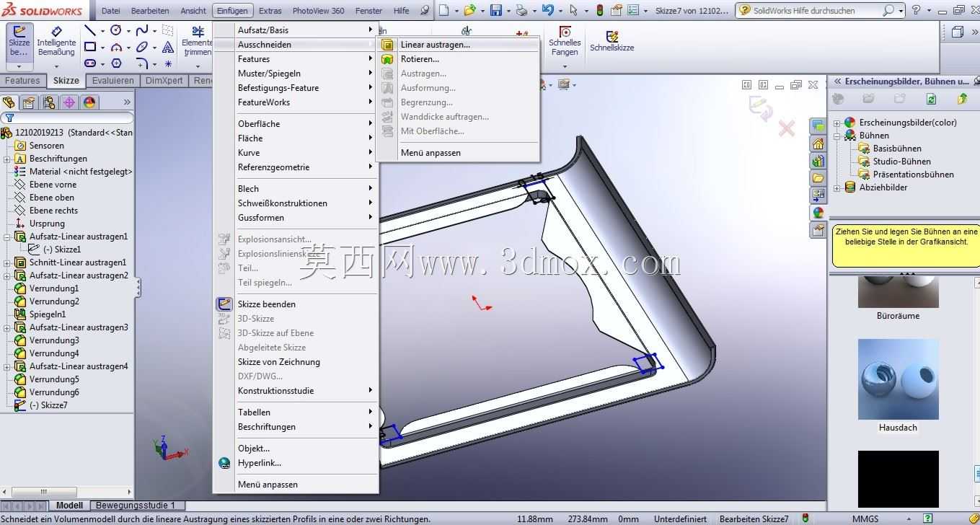Select the Hausdach scene thumbnail
This screenshot has width=980, height=525.
coord(899,379)
